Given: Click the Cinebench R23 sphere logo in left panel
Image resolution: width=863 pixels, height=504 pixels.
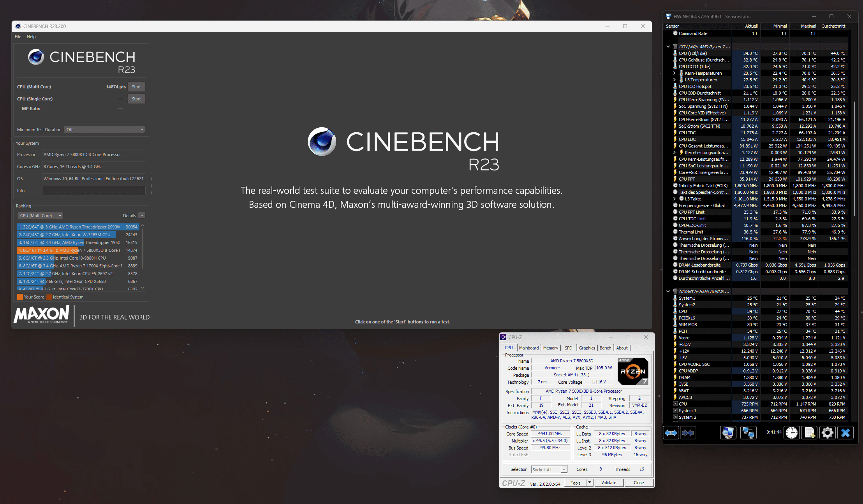Looking at the screenshot, I should [x=36, y=57].
